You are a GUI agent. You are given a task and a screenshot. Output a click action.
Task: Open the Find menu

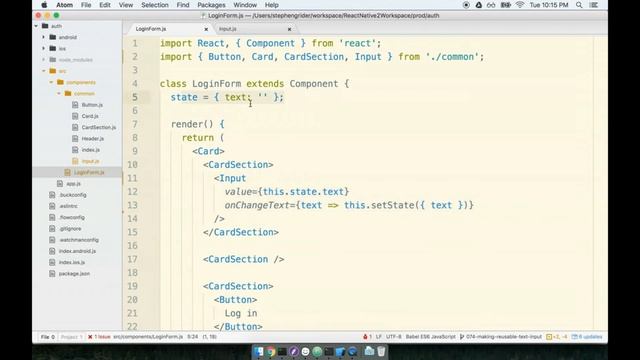183,5
